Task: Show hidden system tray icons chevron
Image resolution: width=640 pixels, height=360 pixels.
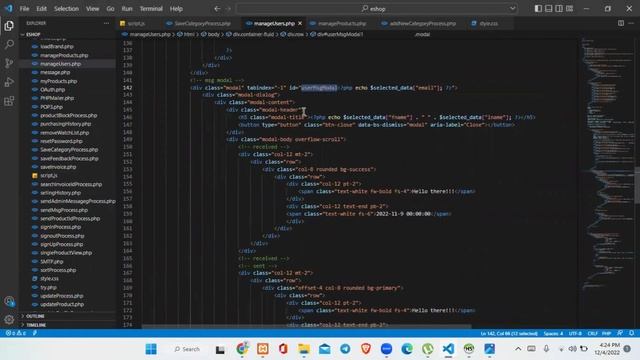Action: coord(518,349)
